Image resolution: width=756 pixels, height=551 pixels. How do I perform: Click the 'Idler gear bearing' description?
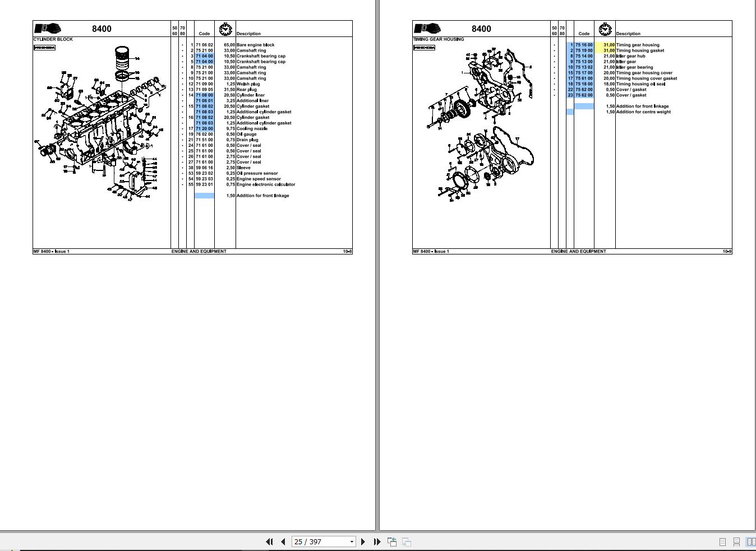coord(634,67)
